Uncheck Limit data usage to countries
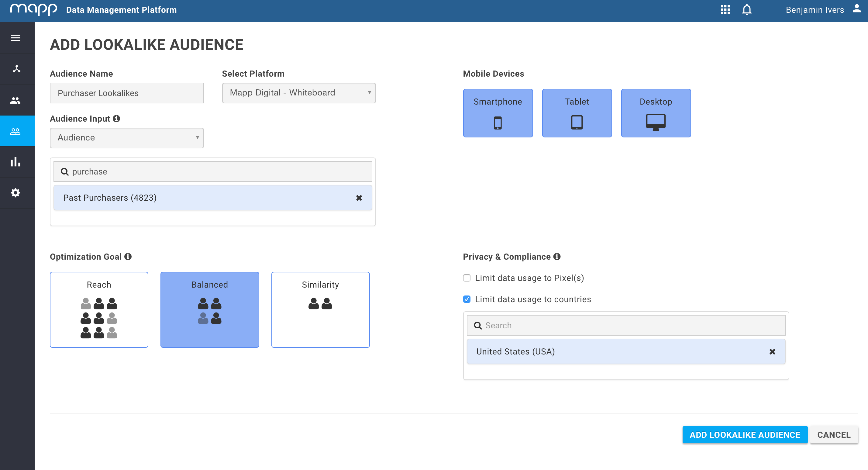 coord(467,299)
